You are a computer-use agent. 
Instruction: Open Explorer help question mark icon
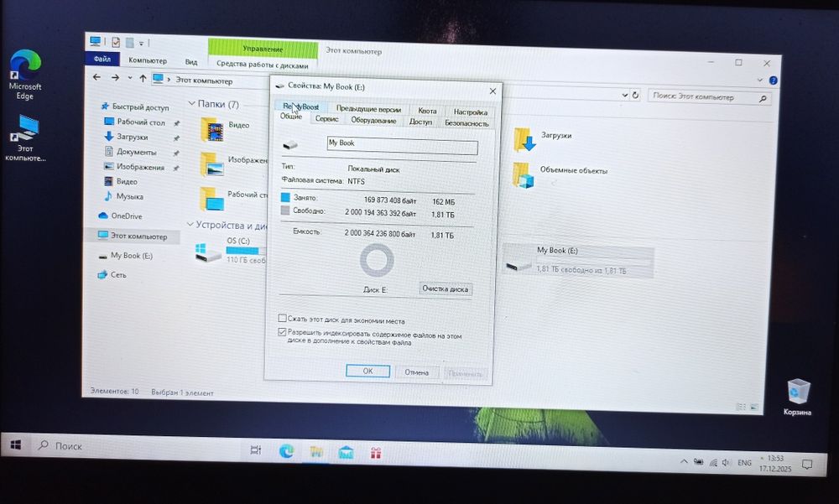(774, 81)
